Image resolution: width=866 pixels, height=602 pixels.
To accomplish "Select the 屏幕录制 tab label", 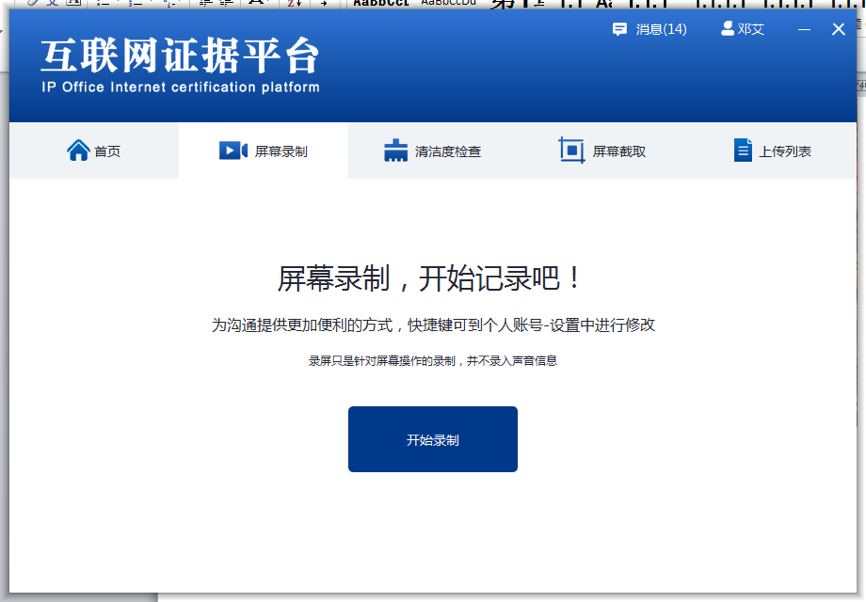I will click(x=281, y=152).
